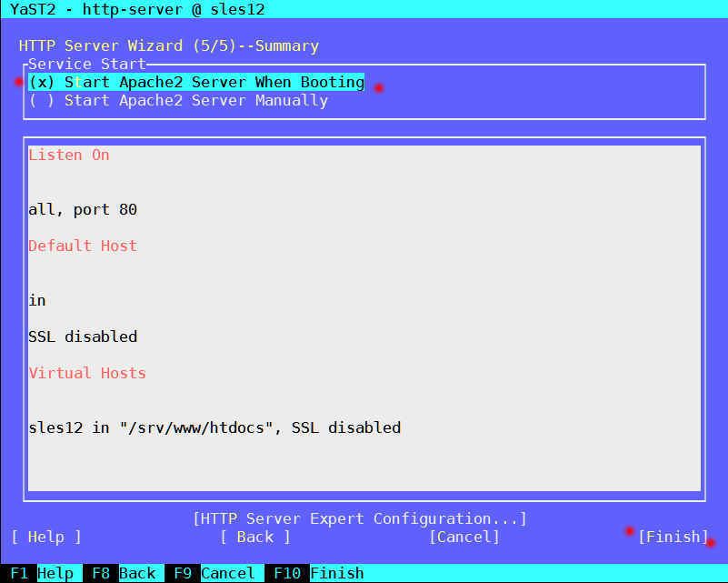Click the Virtual Hosts heading
728x583 pixels.
pyautogui.click(x=87, y=373)
